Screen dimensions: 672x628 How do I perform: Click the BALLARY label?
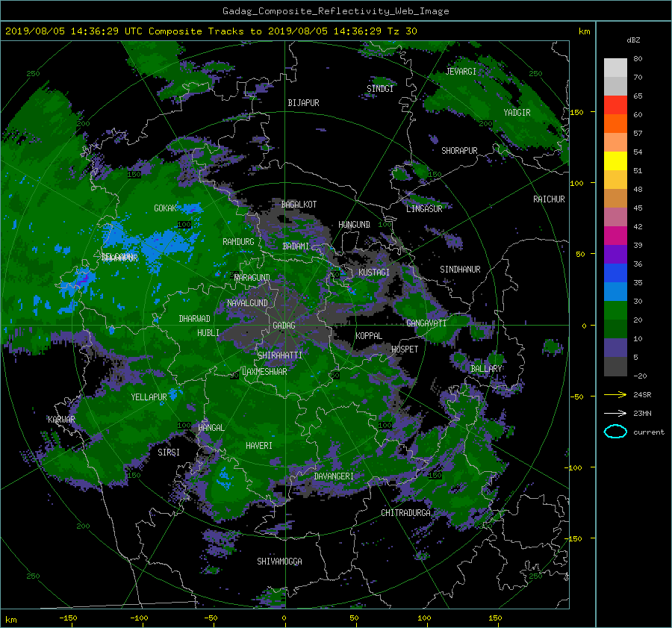486,369
